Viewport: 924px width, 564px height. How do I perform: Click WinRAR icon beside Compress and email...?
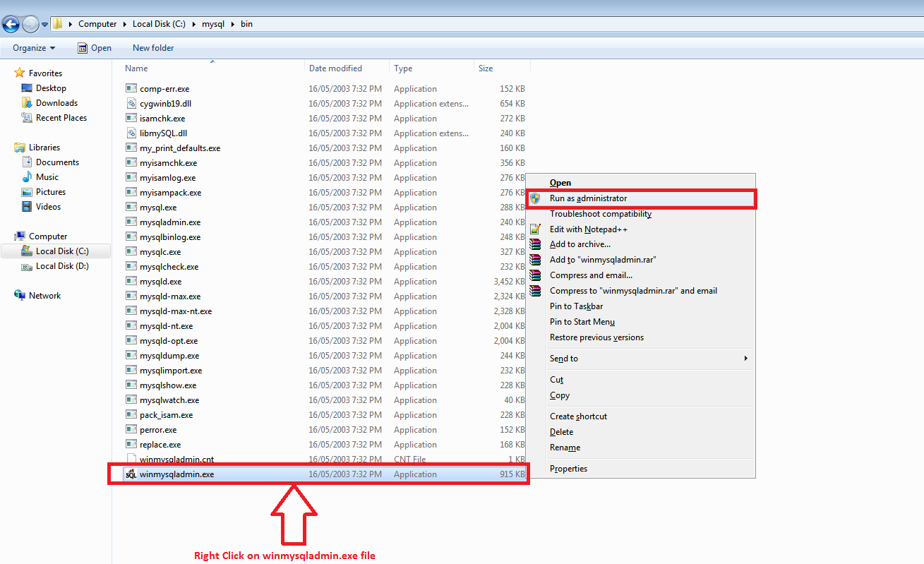tap(536, 275)
